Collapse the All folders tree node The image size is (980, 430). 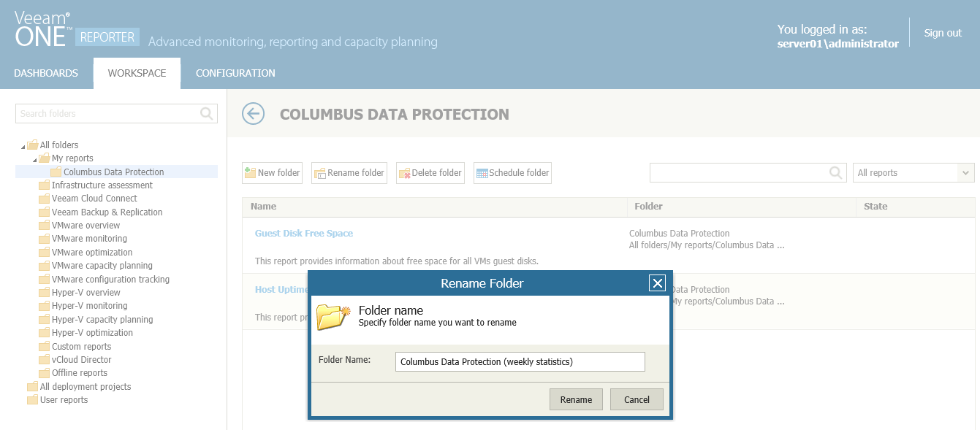23,145
